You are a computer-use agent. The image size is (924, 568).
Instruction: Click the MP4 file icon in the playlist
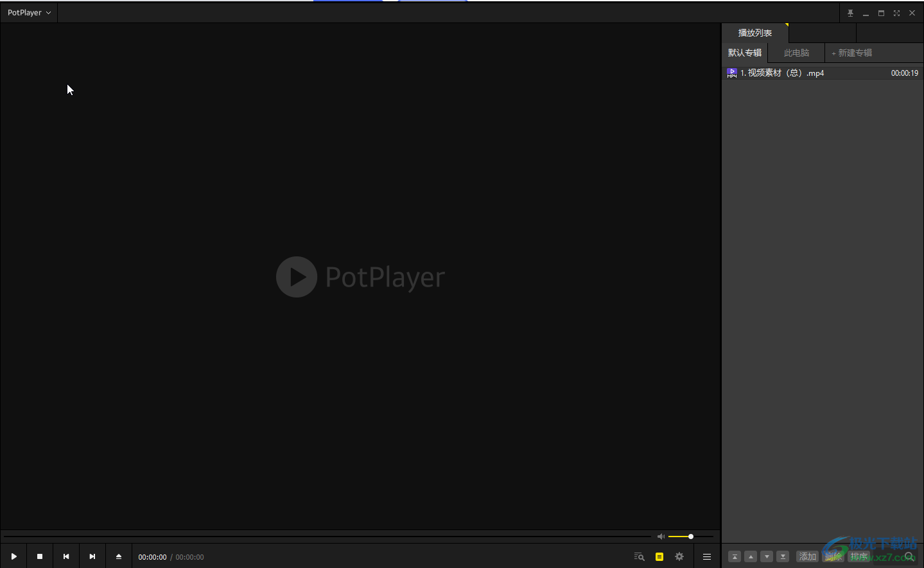pos(732,73)
